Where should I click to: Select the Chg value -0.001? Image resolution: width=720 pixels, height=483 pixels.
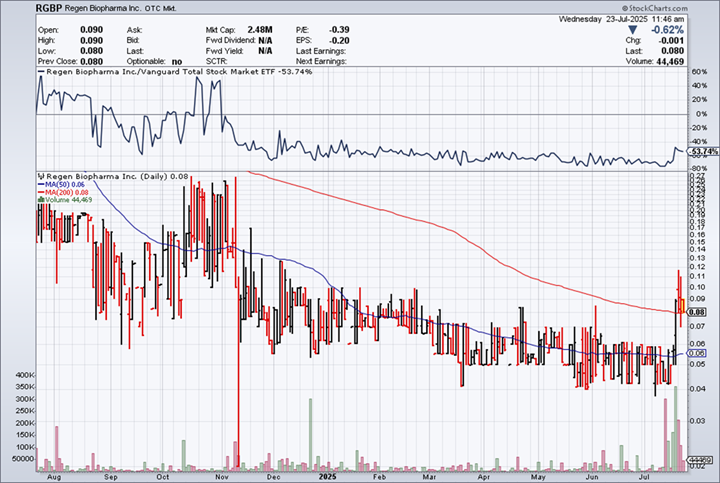(x=672, y=40)
